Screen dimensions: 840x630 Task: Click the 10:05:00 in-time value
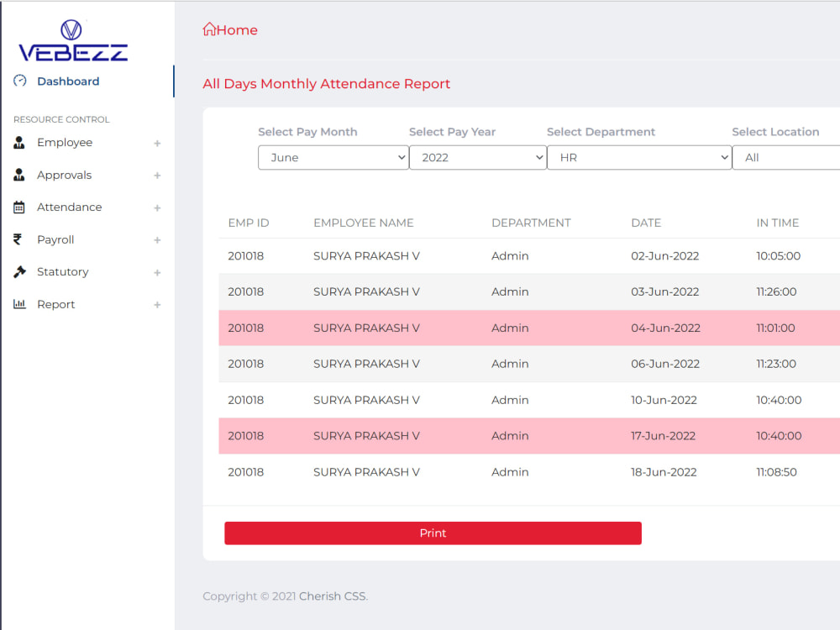coord(779,256)
